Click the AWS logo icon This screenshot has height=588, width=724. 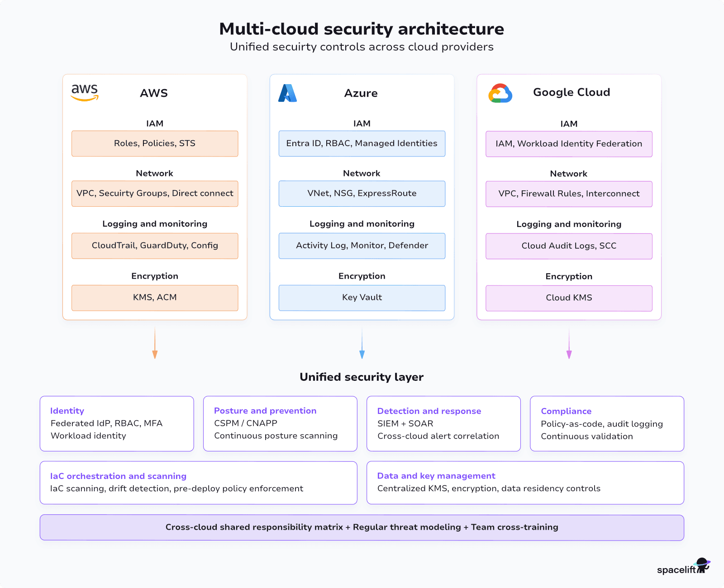[85, 93]
